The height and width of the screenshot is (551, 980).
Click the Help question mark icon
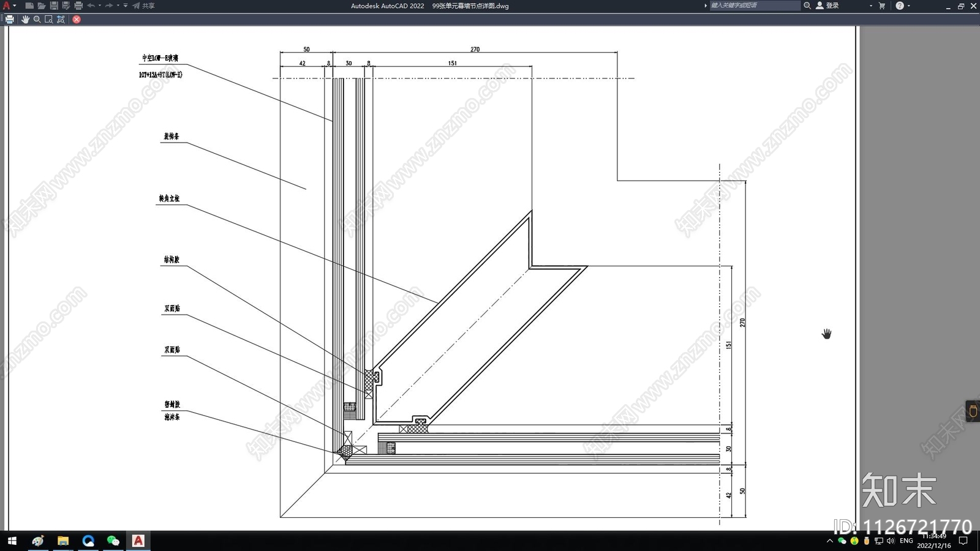click(x=900, y=6)
